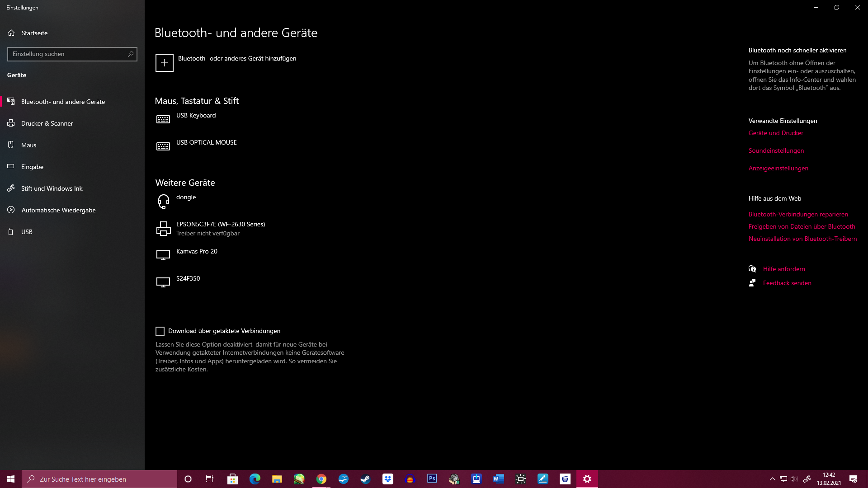The image size is (868, 488).
Task: Click the Einstellung suchen search field
Action: 72,54
